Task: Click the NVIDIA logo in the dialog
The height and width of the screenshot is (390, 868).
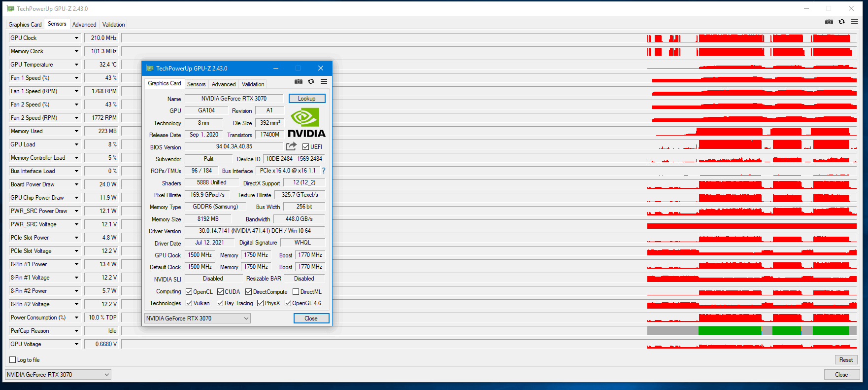Action: pos(306,123)
